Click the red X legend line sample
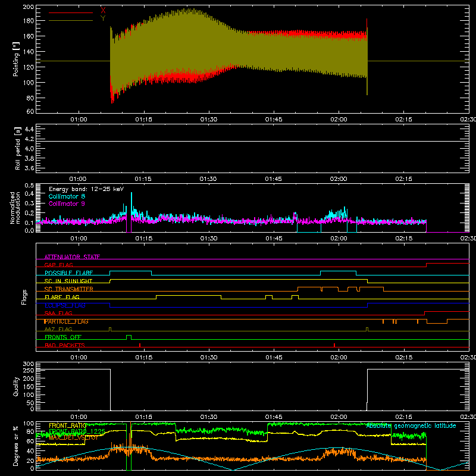Image resolution: width=476 pixels, height=476 pixels. pyautogui.click(x=71, y=12)
